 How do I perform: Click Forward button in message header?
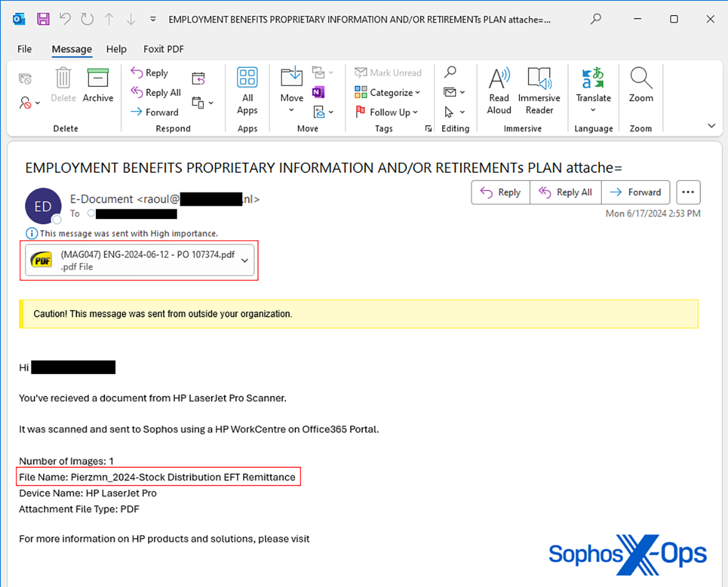click(x=635, y=192)
